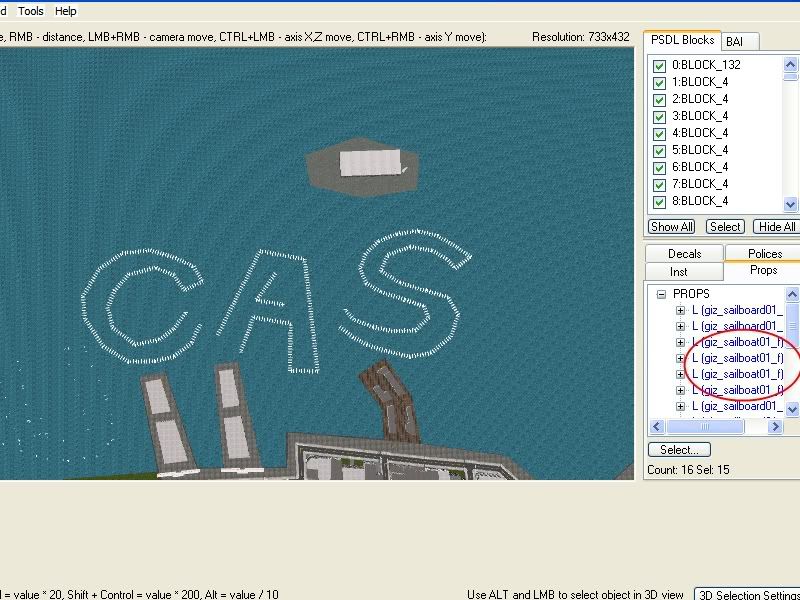Toggle the 1:BLOCK_4 checkbox
This screenshot has width=800, height=600.
point(659,83)
